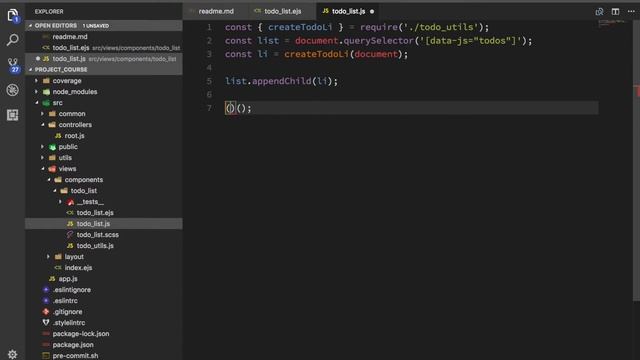Open the Explorer view in activity bar

click(x=13, y=16)
